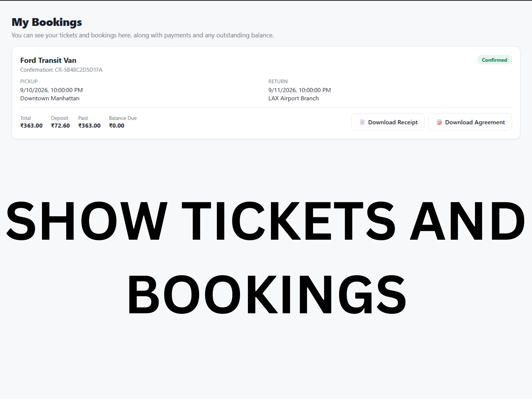This screenshot has height=399, width=532.
Task: Click the Paid amount value
Action: click(89, 126)
